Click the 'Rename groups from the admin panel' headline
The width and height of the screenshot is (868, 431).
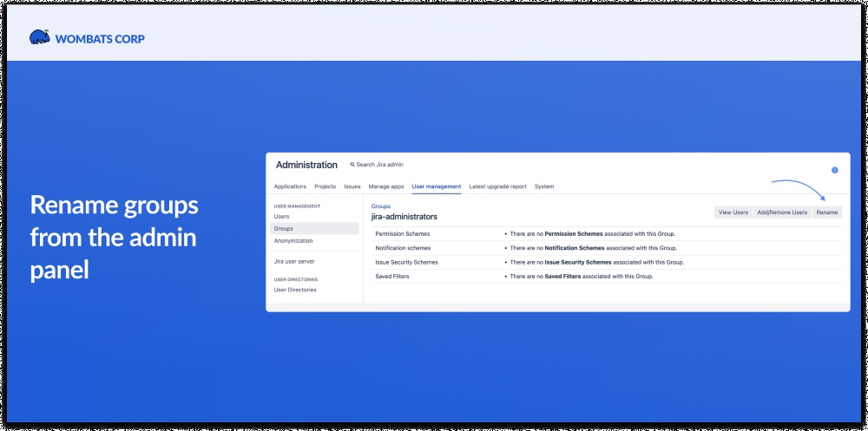(x=114, y=238)
